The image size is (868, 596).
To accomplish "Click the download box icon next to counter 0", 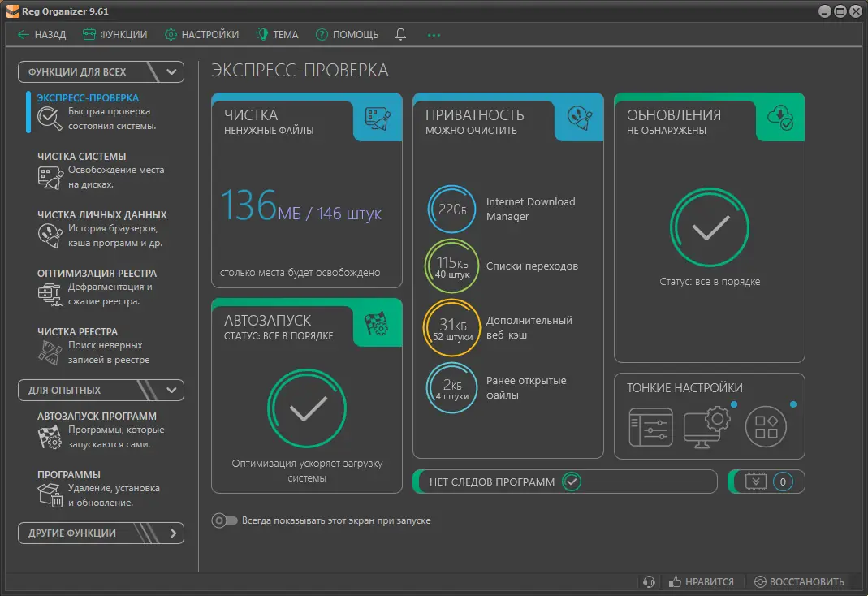I will pyautogui.click(x=756, y=482).
